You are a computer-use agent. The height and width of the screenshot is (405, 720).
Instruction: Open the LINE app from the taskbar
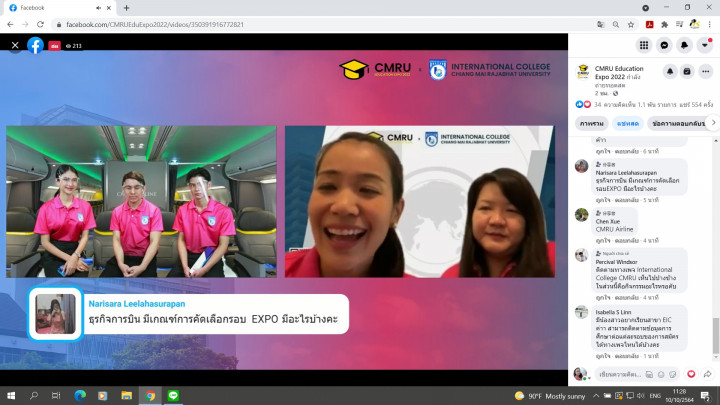(x=173, y=395)
